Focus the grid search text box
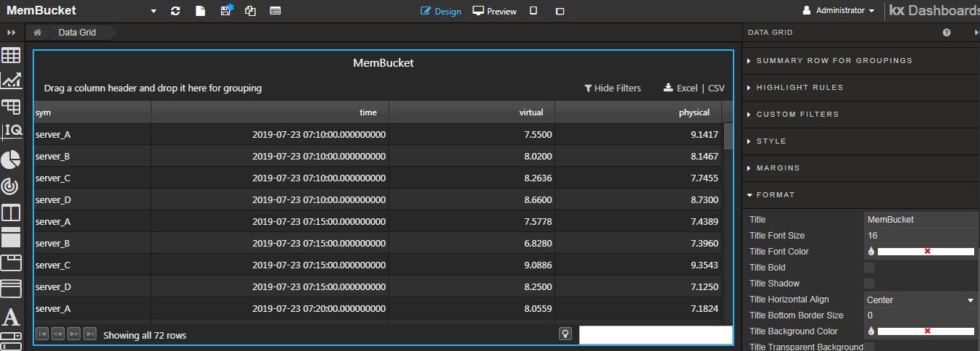This screenshot has width=980, height=351. pos(655,335)
